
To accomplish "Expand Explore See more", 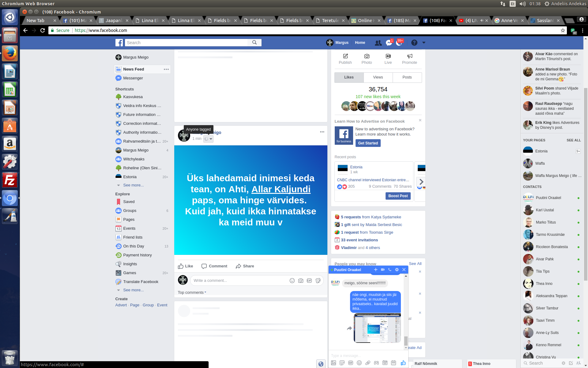I will [133, 290].
